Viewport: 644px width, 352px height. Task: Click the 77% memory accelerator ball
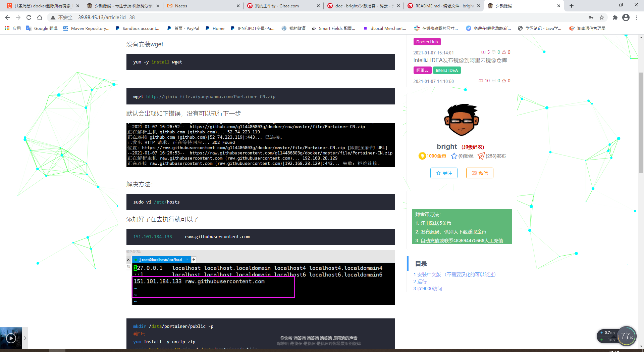point(626,336)
